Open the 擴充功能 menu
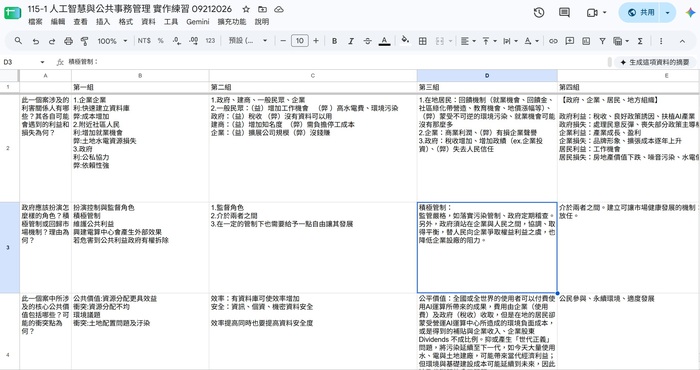 point(232,21)
